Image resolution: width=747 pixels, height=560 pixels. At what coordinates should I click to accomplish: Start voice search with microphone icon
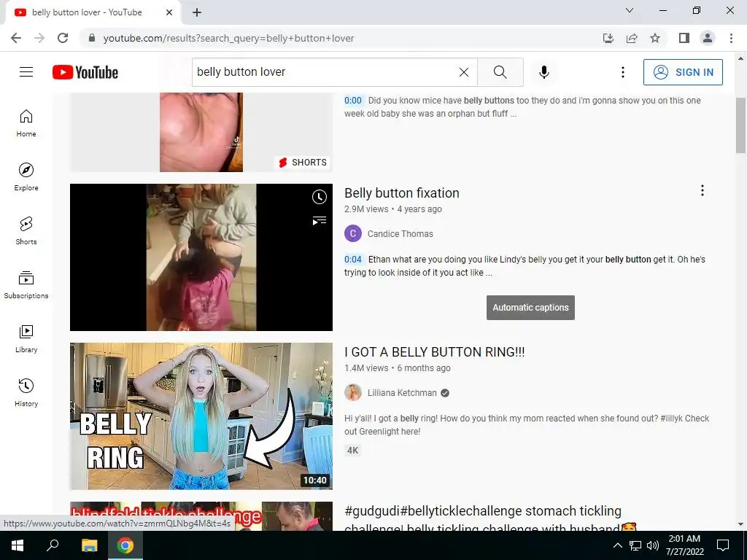click(x=544, y=72)
